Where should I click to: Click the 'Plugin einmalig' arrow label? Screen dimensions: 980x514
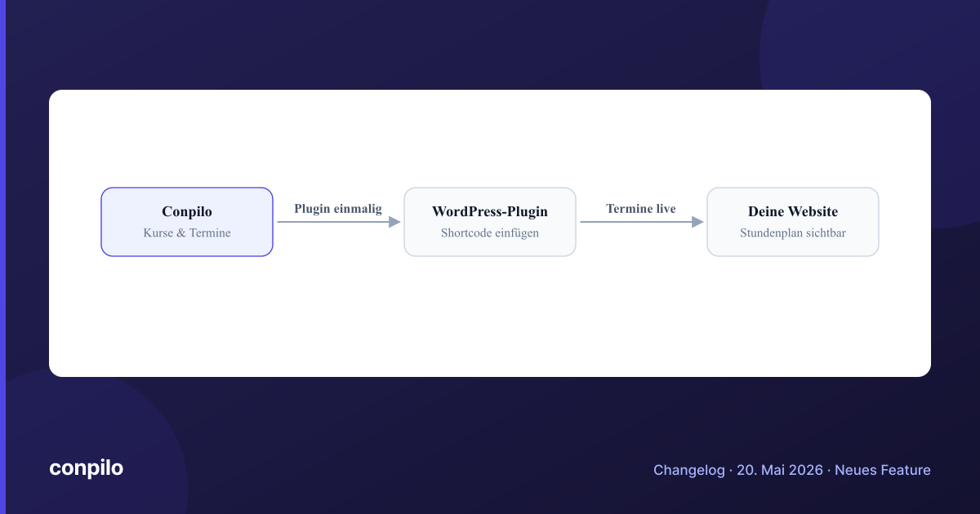[x=338, y=209]
